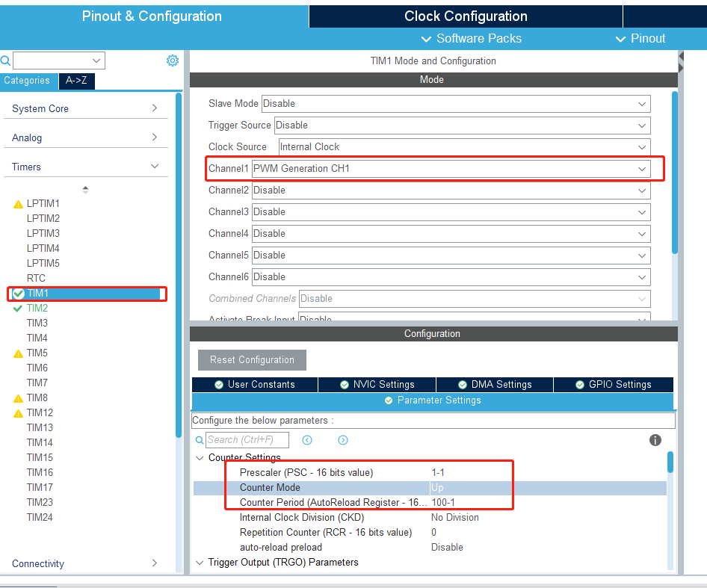
Task: Select TIM17 in the timer list
Action: pos(40,487)
